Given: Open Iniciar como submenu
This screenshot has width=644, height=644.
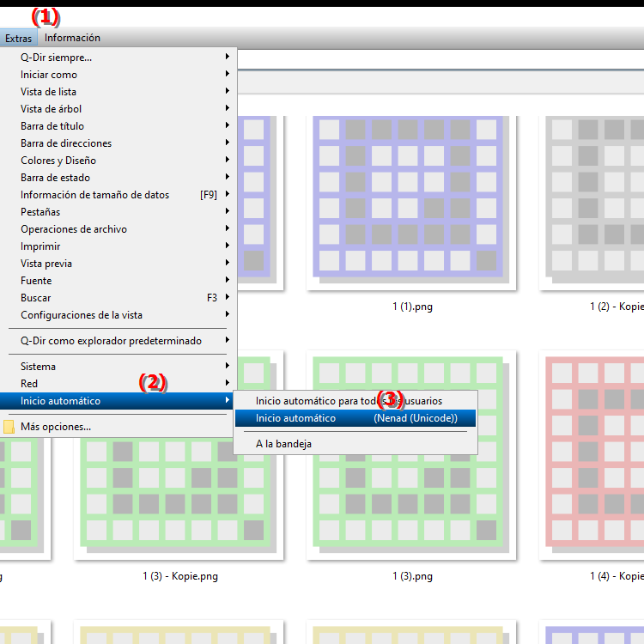Looking at the screenshot, I should pyautogui.click(x=118, y=75).
